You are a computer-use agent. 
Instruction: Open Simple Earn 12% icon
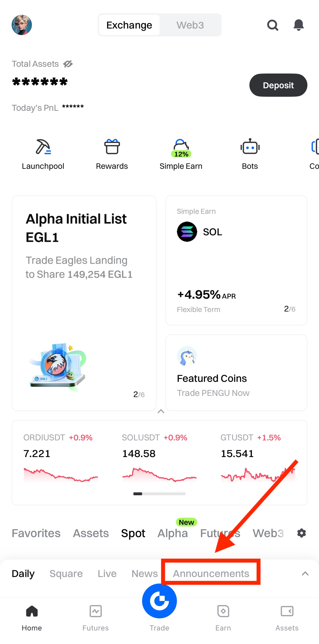coord(181,148)
